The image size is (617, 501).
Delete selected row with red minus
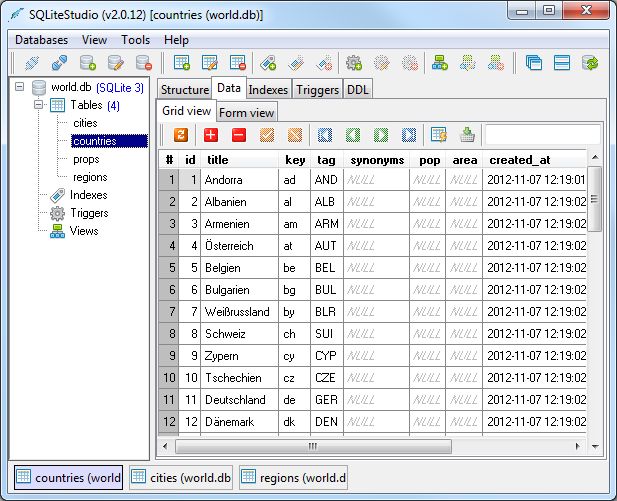[x=239, y=135]
